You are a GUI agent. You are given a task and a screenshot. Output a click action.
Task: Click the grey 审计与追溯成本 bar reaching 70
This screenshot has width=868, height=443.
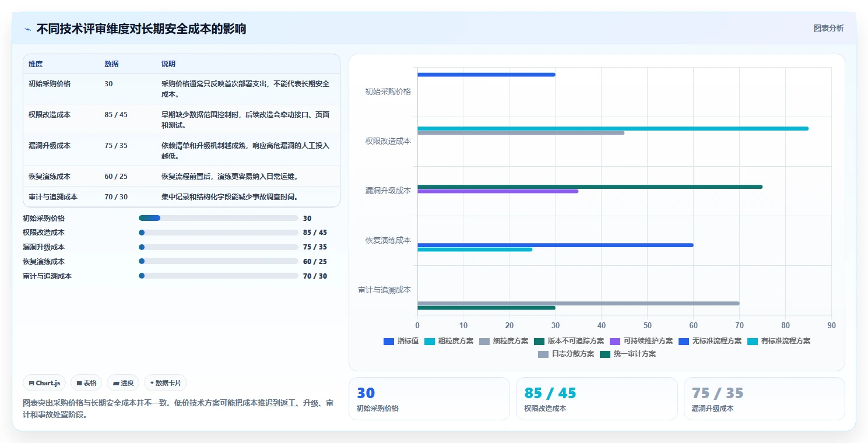(578, 303)
